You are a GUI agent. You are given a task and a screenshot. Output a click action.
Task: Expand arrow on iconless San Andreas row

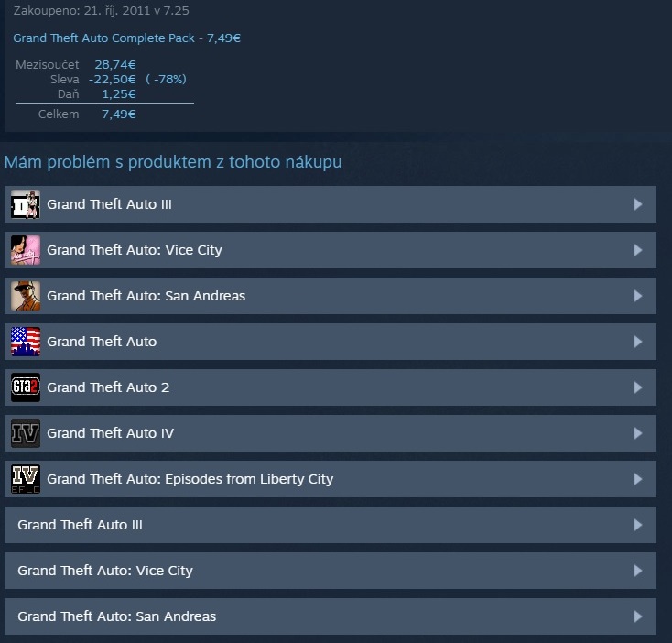tap(638, 616)
